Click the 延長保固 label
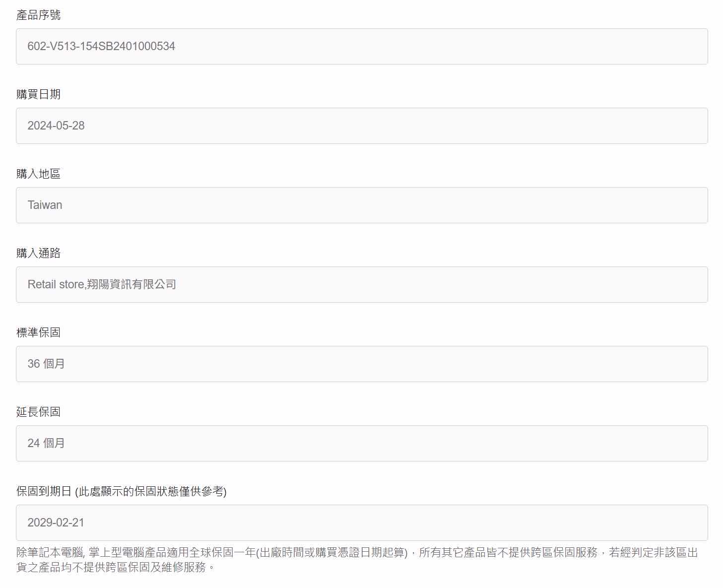 pos(38,412)
